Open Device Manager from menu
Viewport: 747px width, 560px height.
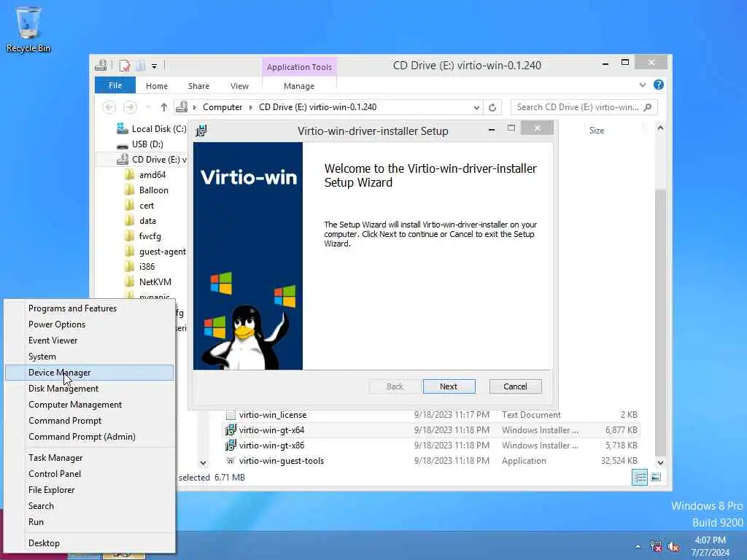coord(90,373)
